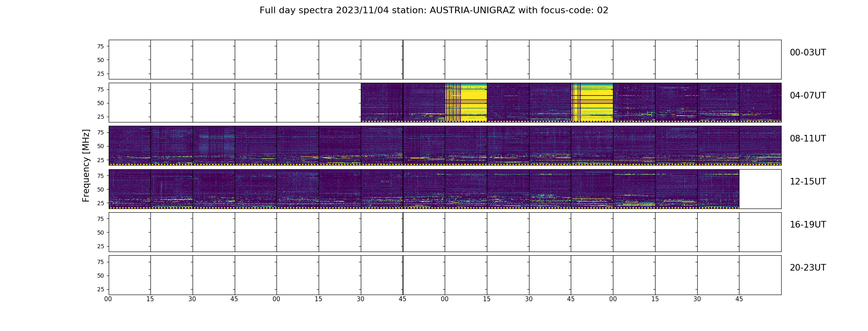
Task: Click the last spectrogram segment of the 04-07UT row
Action: tap(760, 102)
